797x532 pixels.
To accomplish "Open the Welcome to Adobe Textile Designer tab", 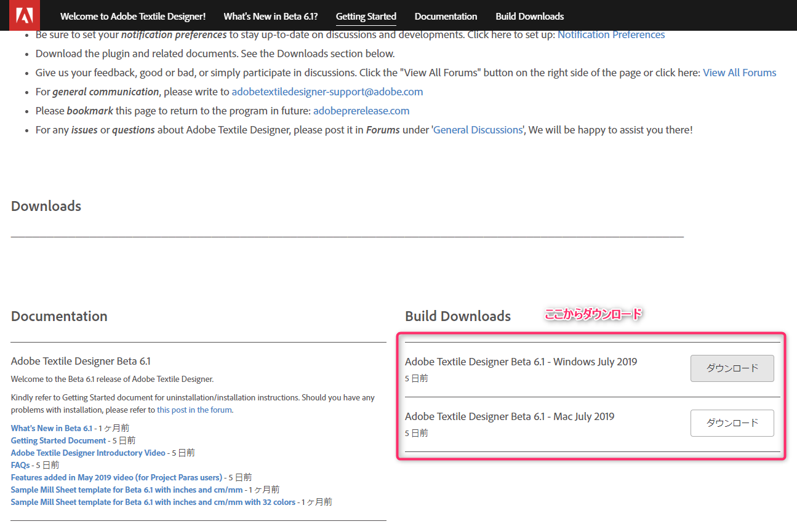I will tap(133, 17).
